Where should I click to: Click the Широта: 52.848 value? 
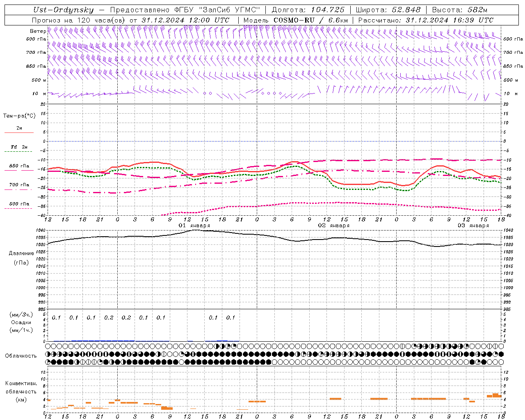388,10
